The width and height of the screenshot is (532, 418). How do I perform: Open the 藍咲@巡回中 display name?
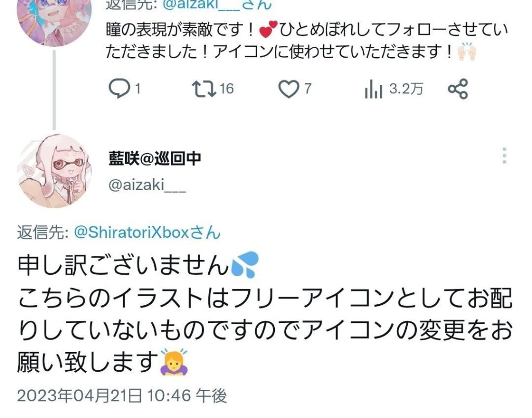(x=155, y=159)
